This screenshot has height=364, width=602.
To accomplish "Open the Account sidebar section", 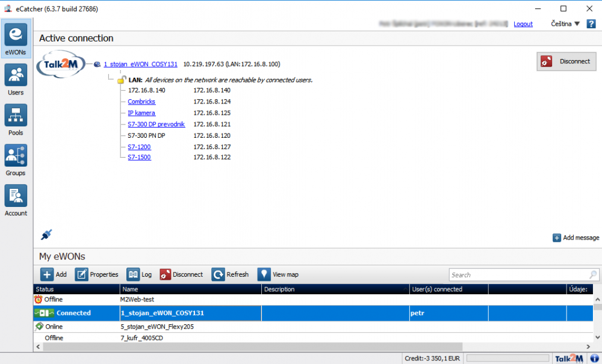I will click(16, 200).
